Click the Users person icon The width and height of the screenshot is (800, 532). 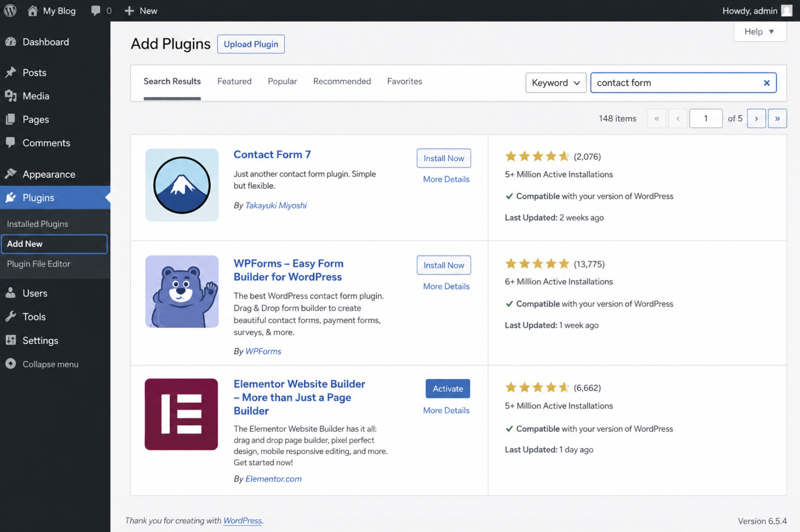pyautogui.click(x=11, y=293)
